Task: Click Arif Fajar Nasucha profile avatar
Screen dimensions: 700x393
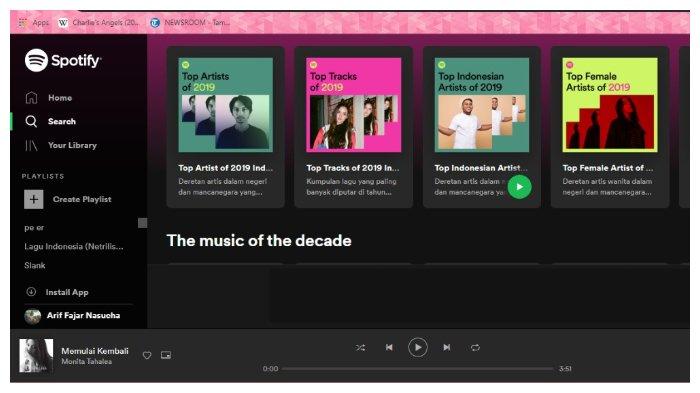Action: [33, 316]
